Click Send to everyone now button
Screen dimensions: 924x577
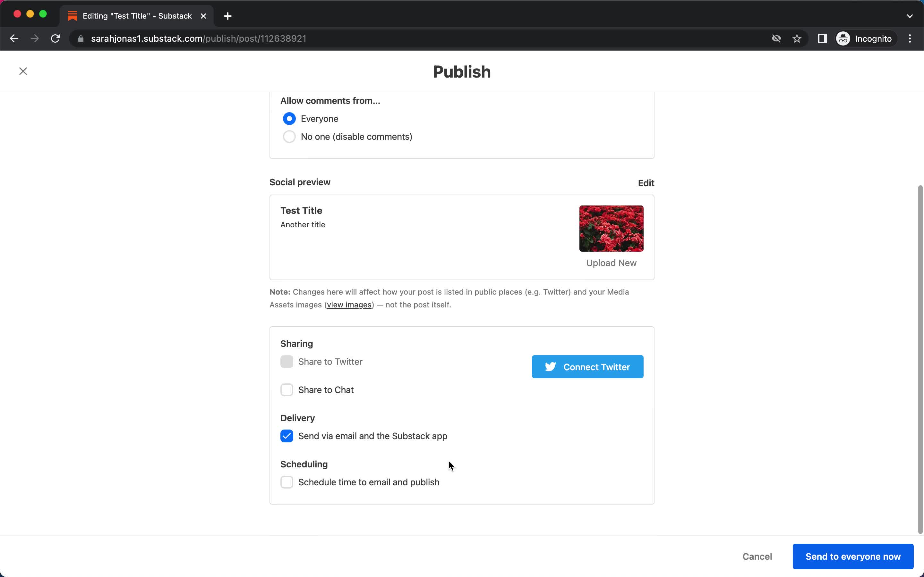pyautogui.click(x=853, y=556)
